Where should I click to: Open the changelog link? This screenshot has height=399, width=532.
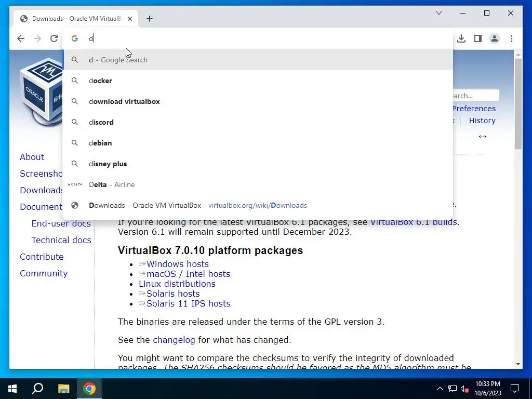pyautogui.click(x=174, y=340)
